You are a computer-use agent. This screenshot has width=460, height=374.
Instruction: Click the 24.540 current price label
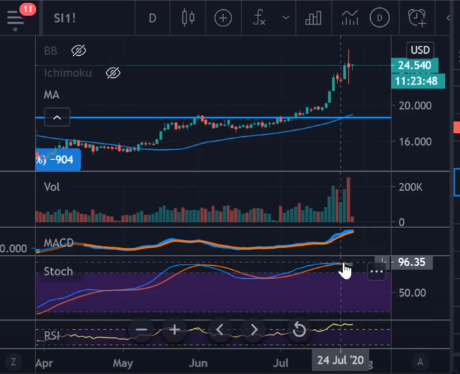415,65
